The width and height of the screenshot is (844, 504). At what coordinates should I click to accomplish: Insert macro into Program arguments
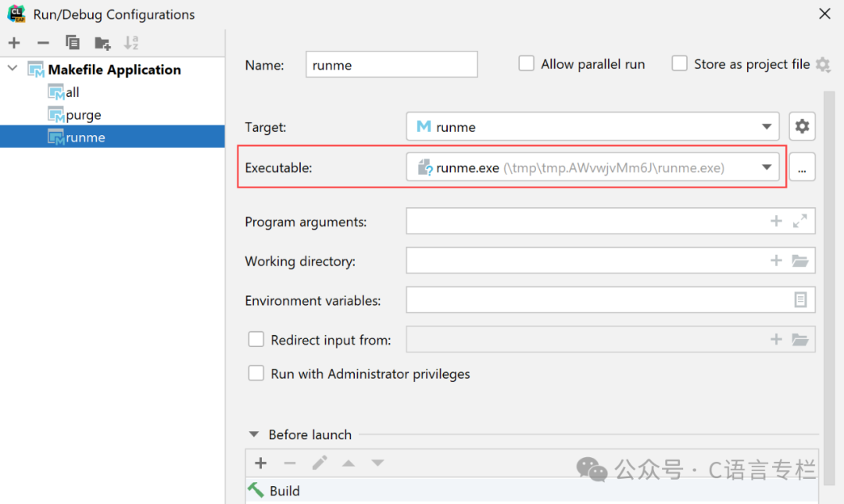(776, 221)
